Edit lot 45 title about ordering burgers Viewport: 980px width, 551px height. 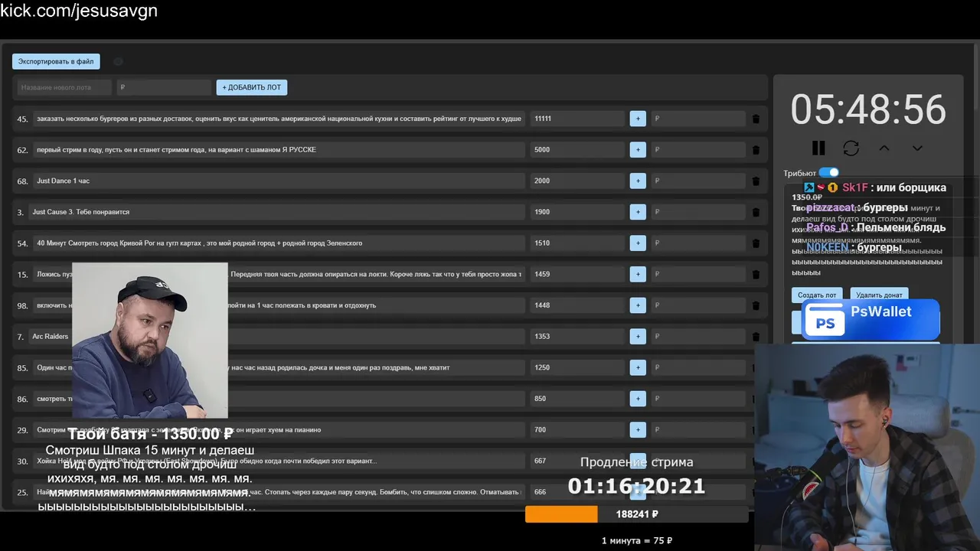coord(279,119)
